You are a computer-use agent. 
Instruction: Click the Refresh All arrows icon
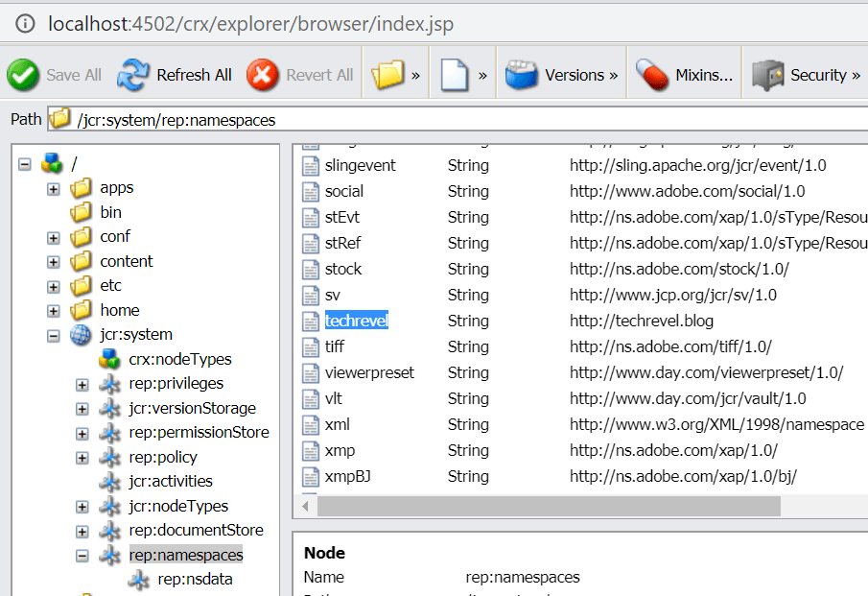(x=135, y=75)
